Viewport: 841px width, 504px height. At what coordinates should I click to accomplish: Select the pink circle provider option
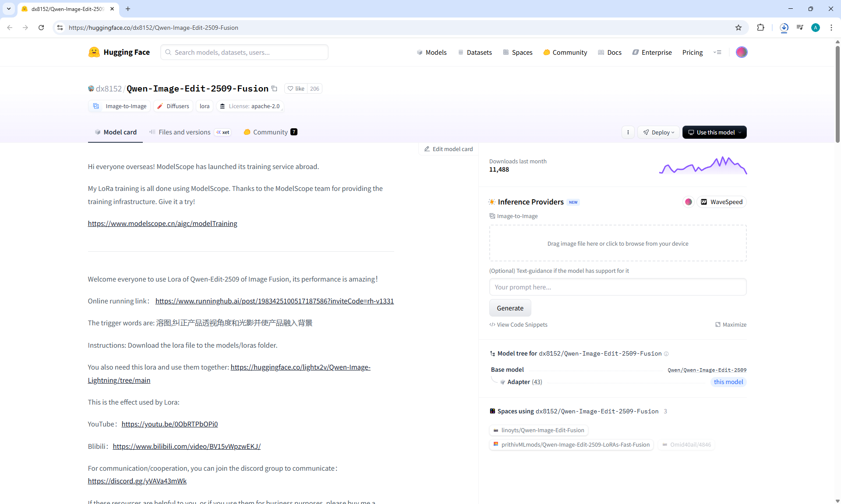click(x=688, y=202)
